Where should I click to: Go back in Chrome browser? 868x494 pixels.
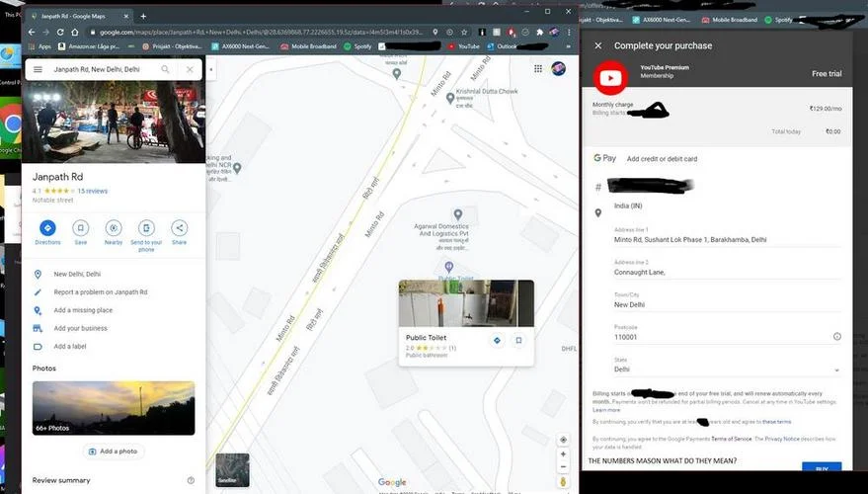tap(33, 33)
